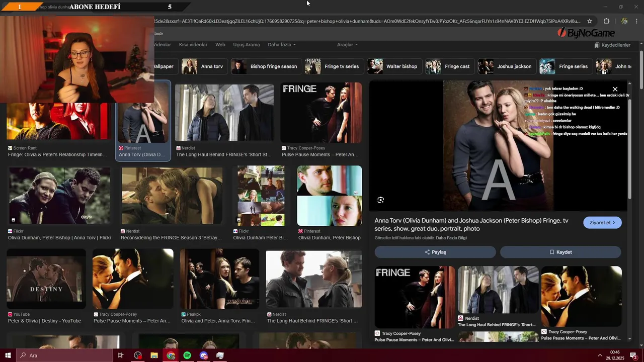Save the image with Kaydet button
Viewport: 644px width, 362px height.
(x=560, y=252)
